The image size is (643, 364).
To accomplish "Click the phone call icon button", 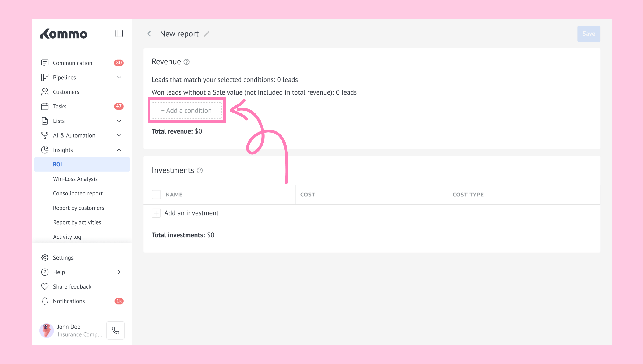I will pyautogui.click(x=115, y=330).
